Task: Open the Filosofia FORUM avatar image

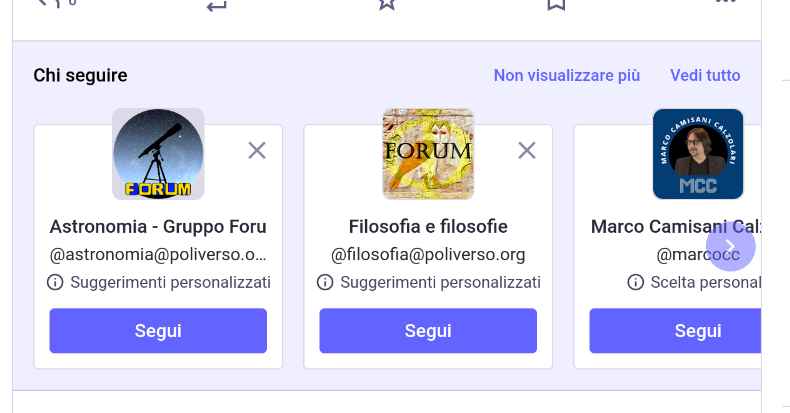Action: (x=428, y=154)
